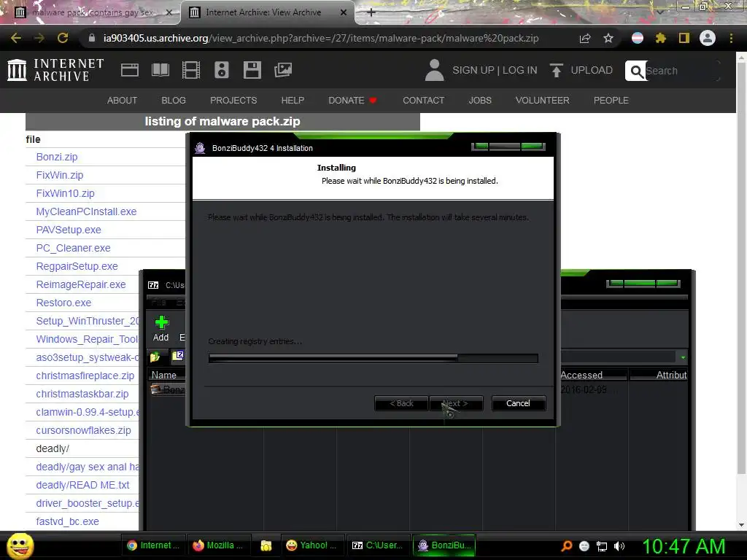Open the PAVSetup.exe link
Image resolution: width=747 pixels, height=560 pixels.
point(69,230)
